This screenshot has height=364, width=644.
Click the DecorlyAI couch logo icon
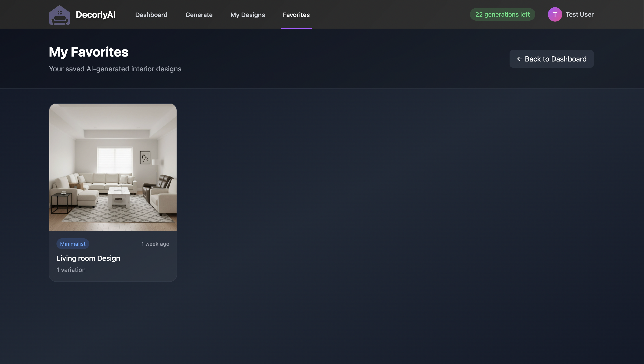[60, 15]
